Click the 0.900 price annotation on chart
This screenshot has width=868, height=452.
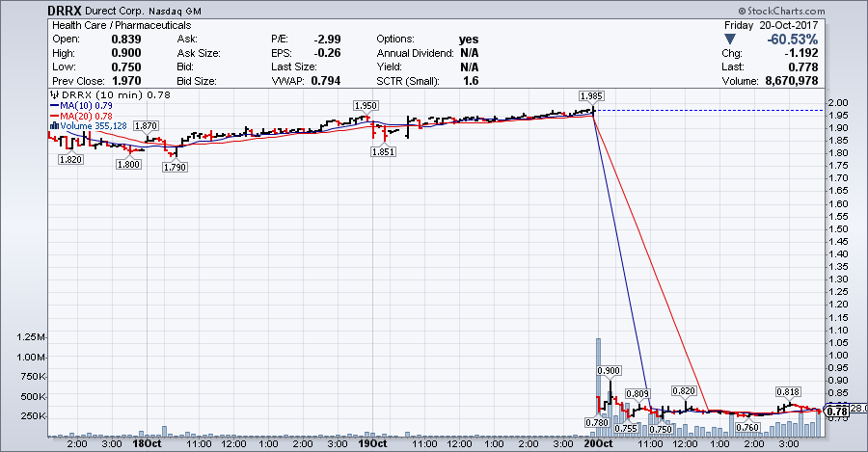[x=609, y=371]
